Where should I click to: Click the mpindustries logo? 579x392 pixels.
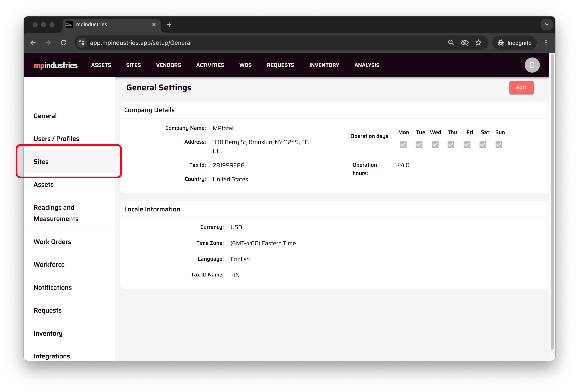click(56, 65)
